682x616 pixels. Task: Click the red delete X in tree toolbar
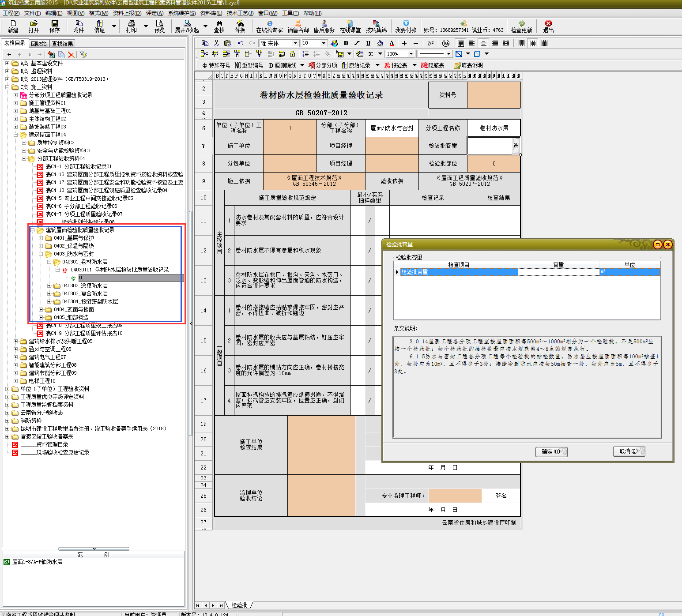pos(71,55)
